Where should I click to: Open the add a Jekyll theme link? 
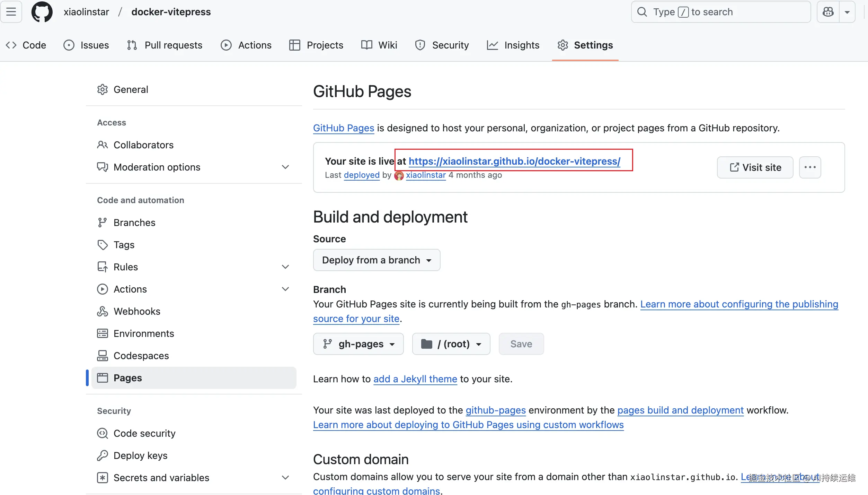(415, 379)
